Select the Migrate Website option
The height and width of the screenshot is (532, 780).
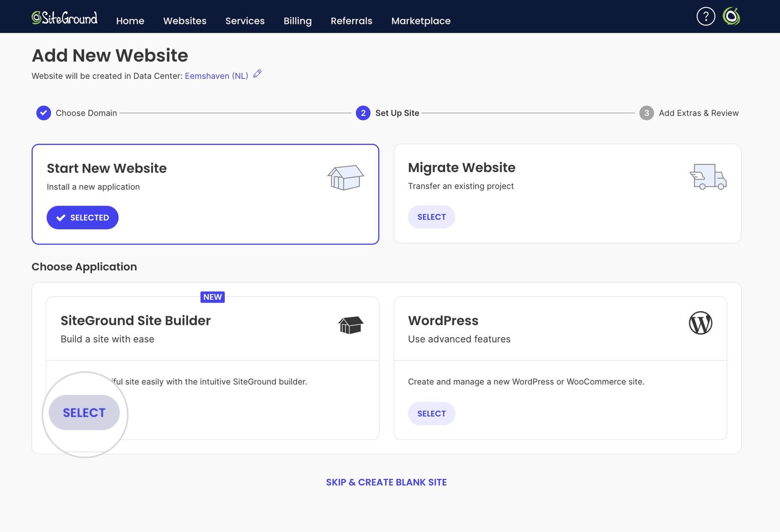431,217
